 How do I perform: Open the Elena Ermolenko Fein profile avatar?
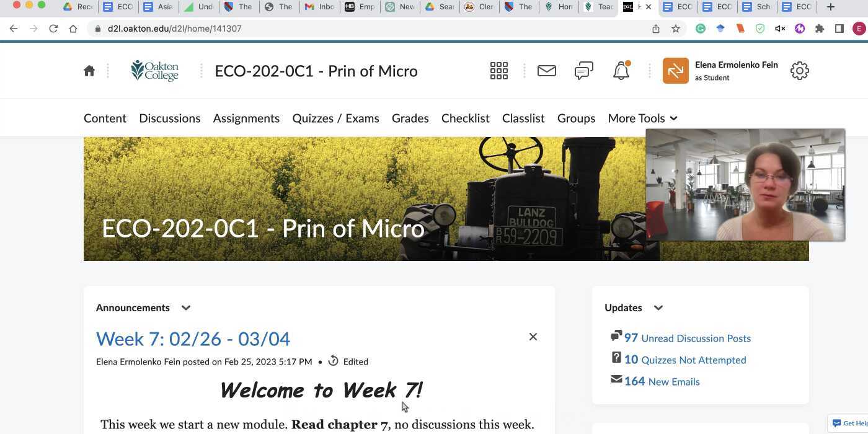(x=675, y=70)
